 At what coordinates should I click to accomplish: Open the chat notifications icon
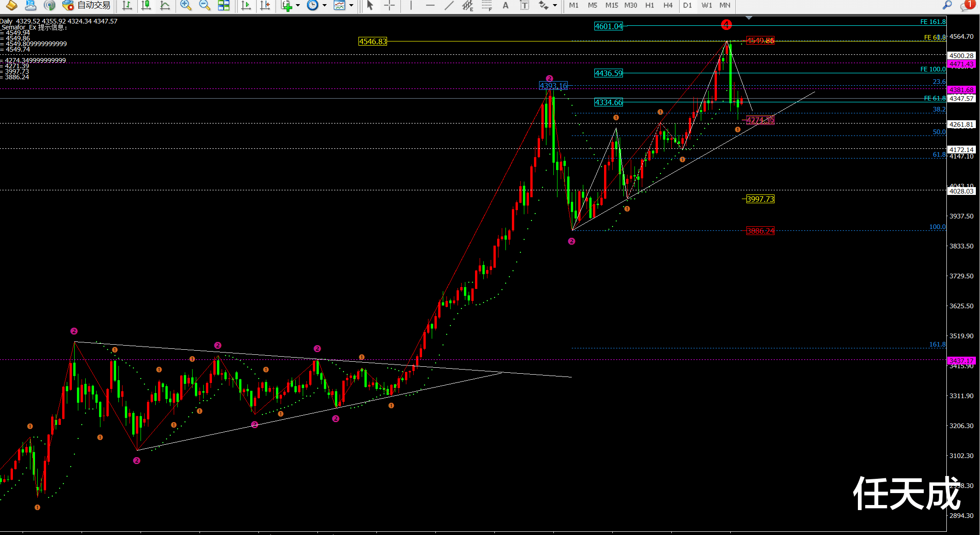click(968, 5)
